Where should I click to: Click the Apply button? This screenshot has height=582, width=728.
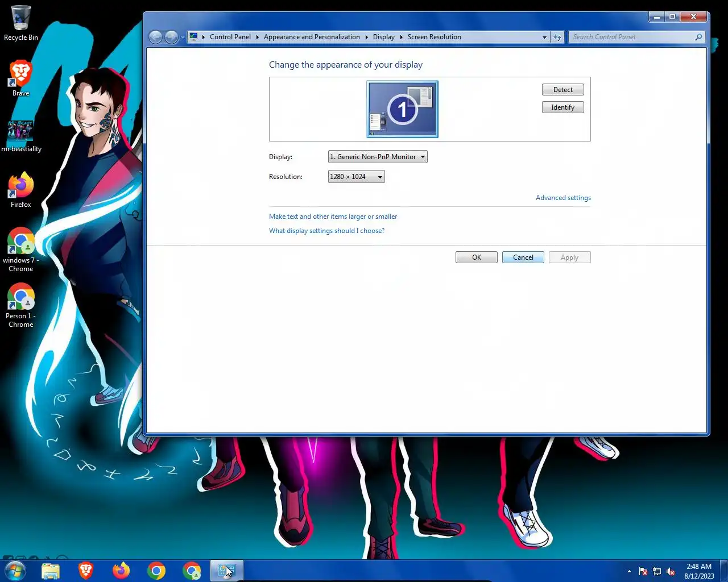click(570, 257)
